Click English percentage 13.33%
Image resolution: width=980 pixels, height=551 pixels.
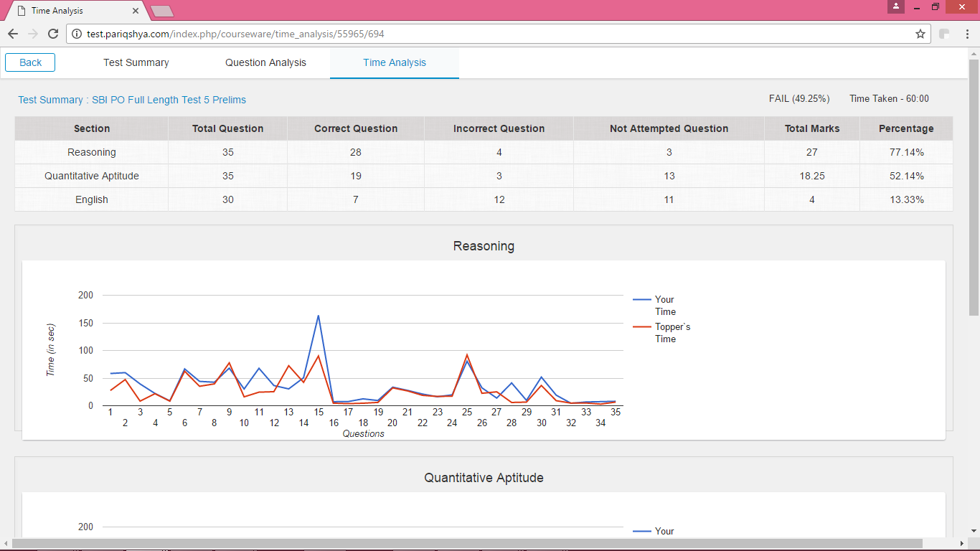(907, 199)
